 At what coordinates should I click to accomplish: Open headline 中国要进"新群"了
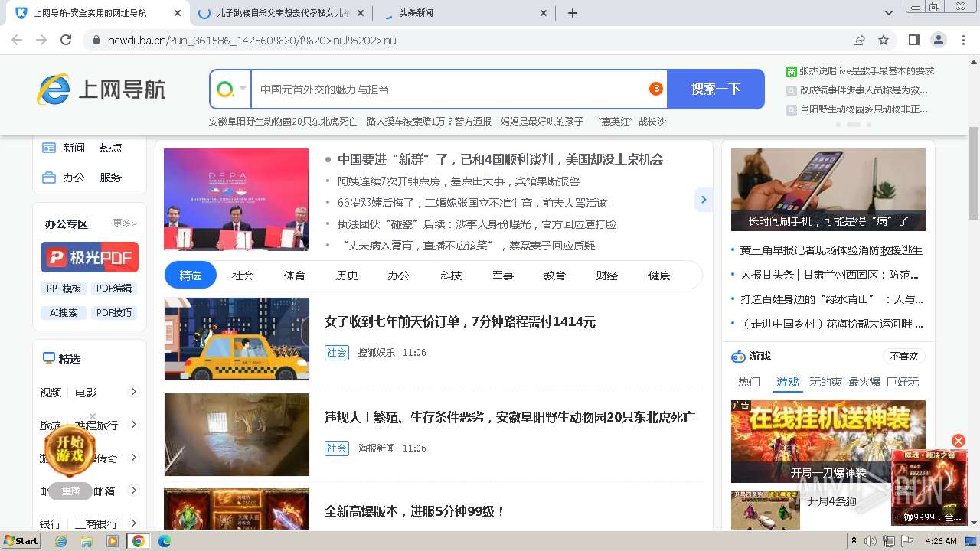point(500,159)
